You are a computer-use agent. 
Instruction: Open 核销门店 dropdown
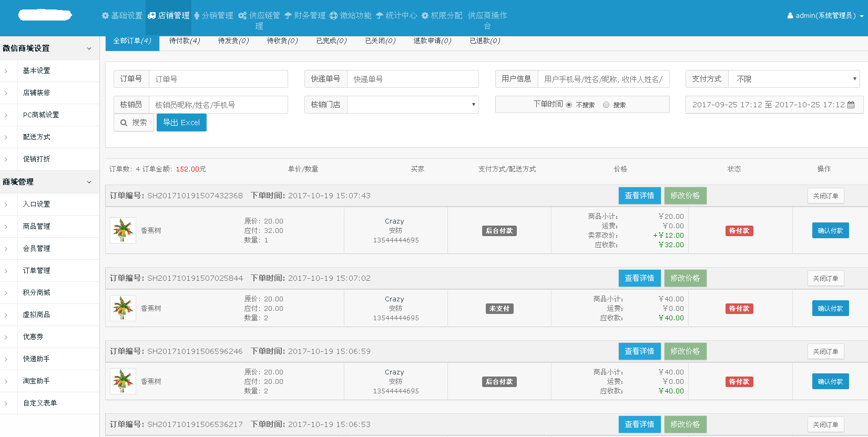[x=413, y=105]
